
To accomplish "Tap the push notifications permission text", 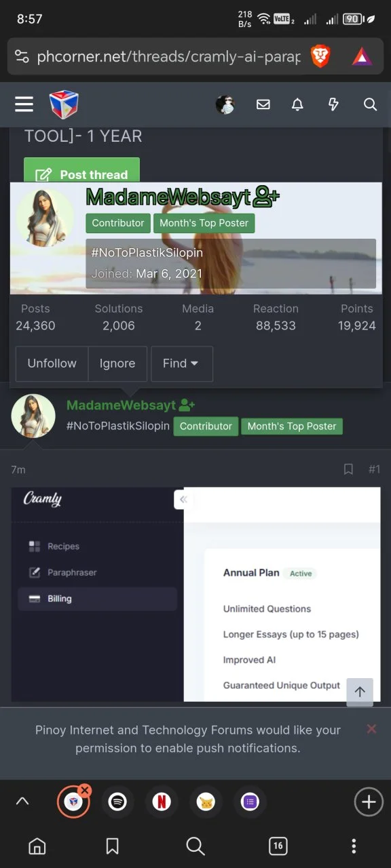I will click(188, 739).
